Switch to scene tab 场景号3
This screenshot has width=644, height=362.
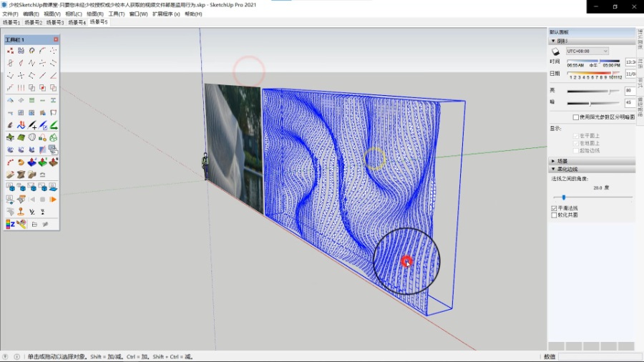55,23
